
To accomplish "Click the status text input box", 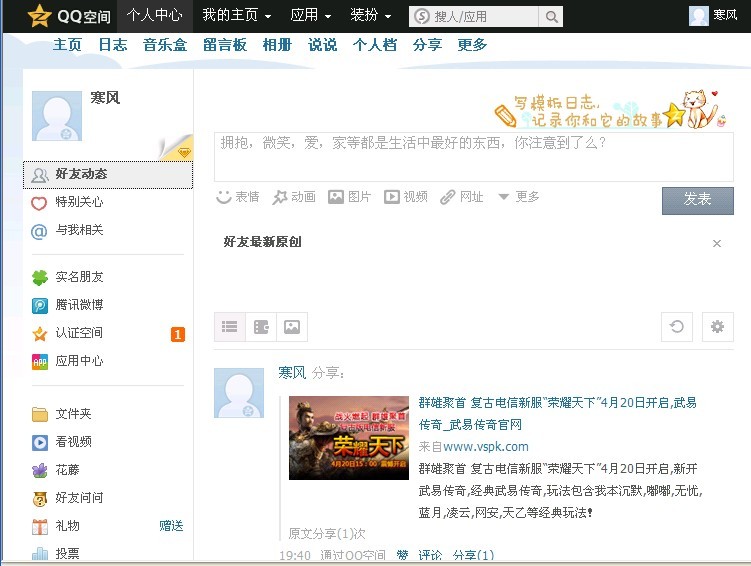I will [474, 157].
